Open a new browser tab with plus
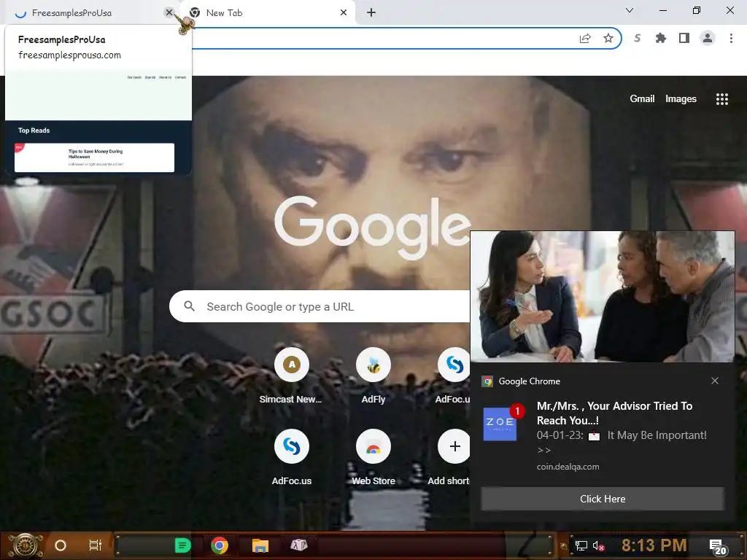The width and height of the screenshot is (747, 560). (x=371, y=13)
